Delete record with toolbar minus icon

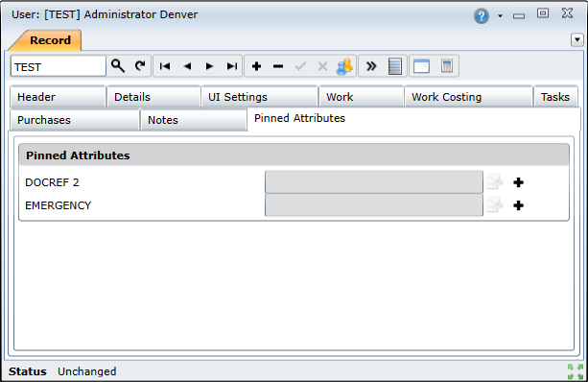pyautogui.click(x=278, y=66)
